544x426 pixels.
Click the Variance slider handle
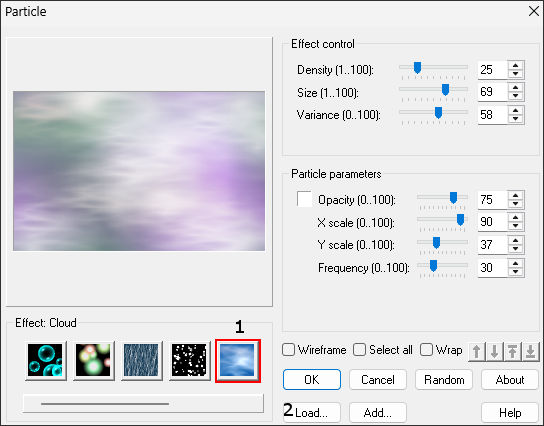tap(439, 113)
